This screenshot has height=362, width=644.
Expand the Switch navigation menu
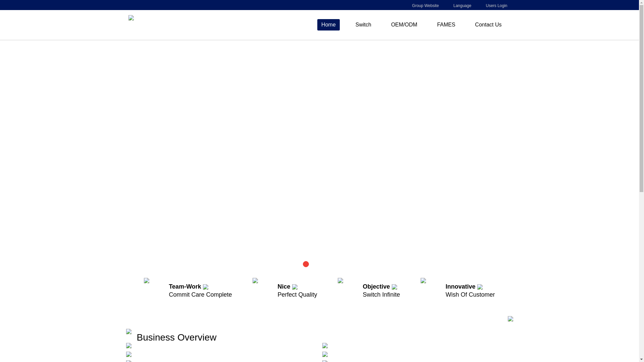point(363,25)
